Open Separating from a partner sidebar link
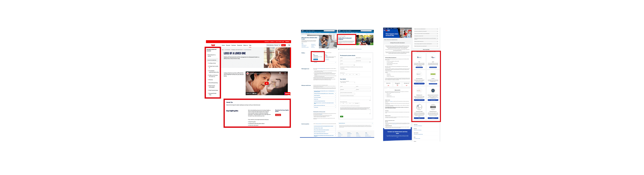Screen dimensions: 644x175 click(x=212, y=55)
